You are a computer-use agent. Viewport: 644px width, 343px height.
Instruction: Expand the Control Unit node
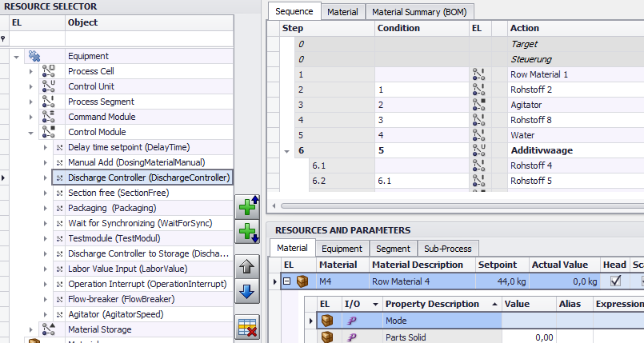coord(31,86)
